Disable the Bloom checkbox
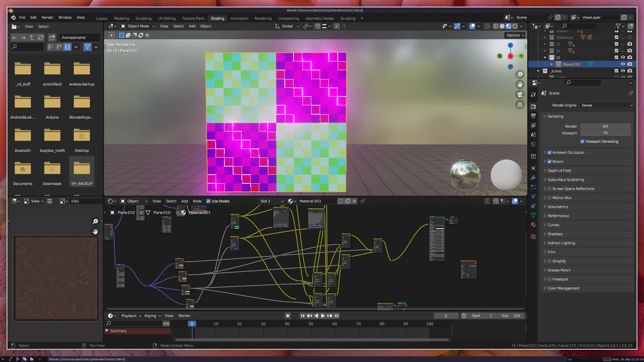644x362 pixels. tap(549, 162)
